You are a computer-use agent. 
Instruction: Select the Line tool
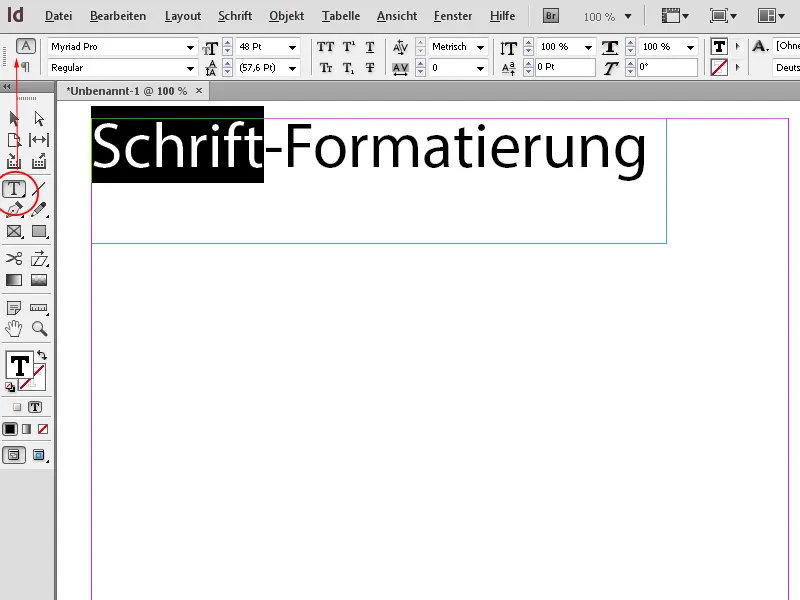pyautogui.click(x=39, y=189)
